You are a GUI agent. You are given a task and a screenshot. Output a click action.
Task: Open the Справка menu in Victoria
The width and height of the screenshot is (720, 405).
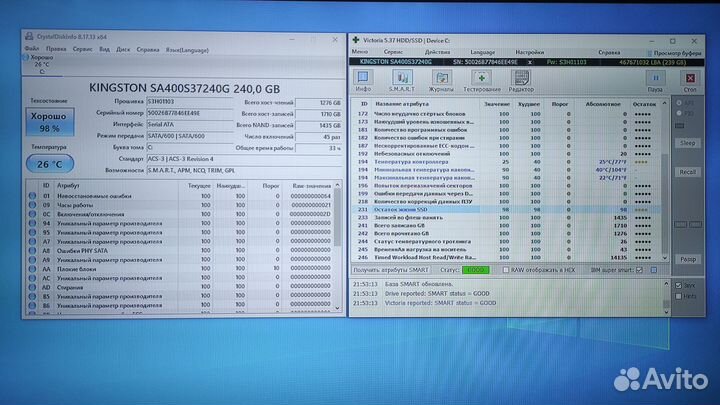click(x=609, y=52)
